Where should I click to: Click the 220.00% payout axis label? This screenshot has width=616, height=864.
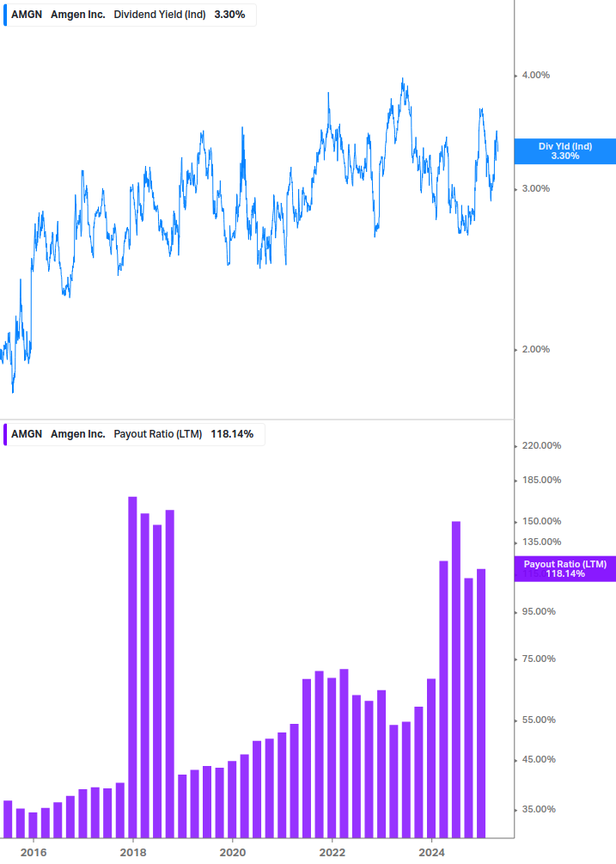(x=541, y=446)
